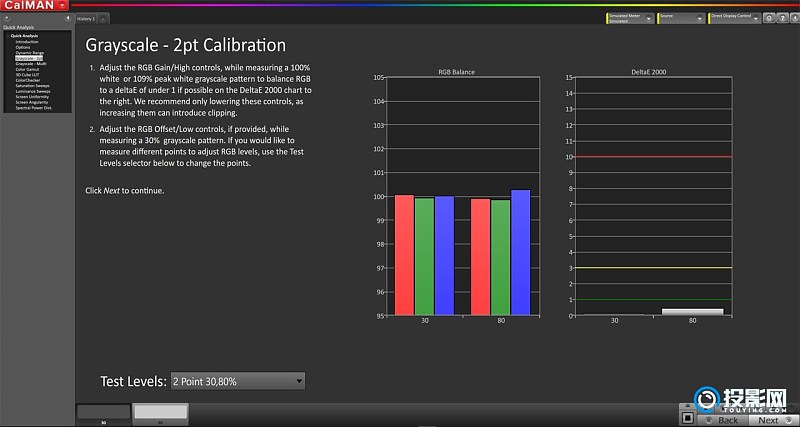Click the stop measurement square icon
Image resolution: width=800 pixels, height=427 pixels.
click(x=687, y=418)
